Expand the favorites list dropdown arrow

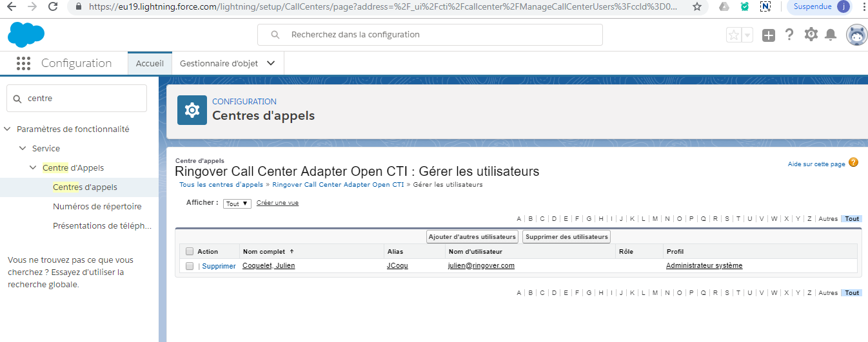click(x=747, y=35)
